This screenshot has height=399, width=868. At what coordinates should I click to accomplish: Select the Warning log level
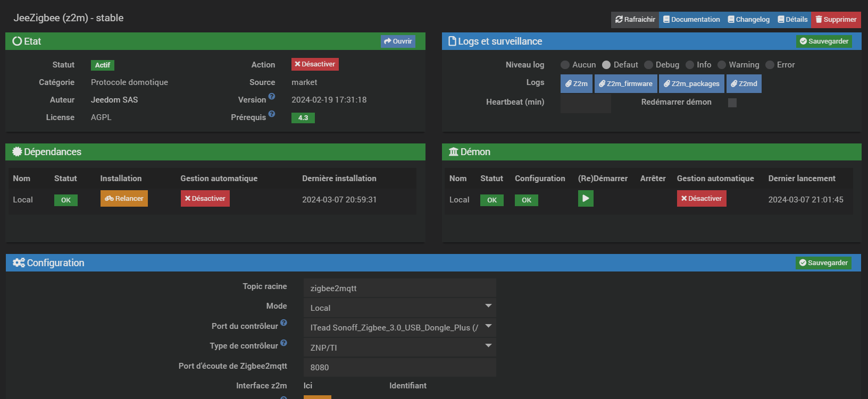[722, 65]
